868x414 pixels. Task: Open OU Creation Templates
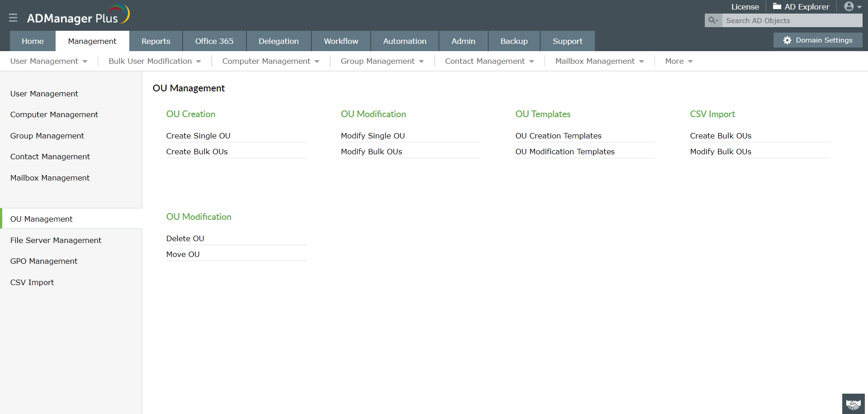point(558,136)
